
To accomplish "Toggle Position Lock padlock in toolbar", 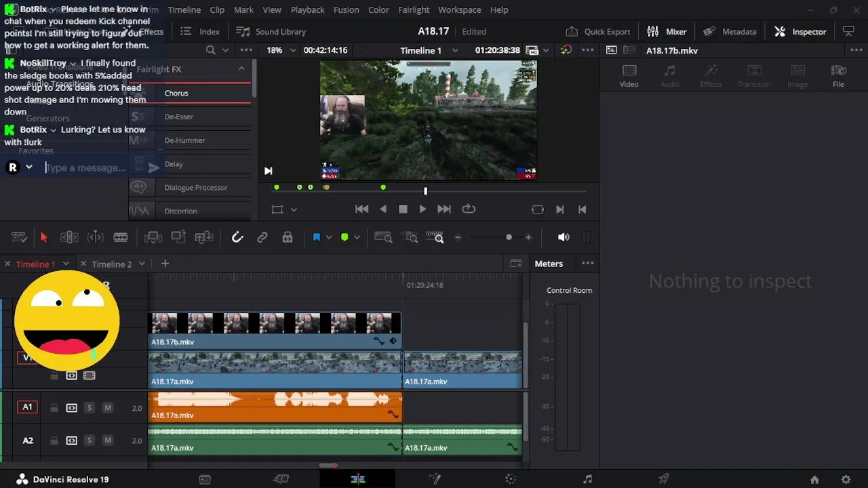I will pyautogui.click(x=288, y=237).
